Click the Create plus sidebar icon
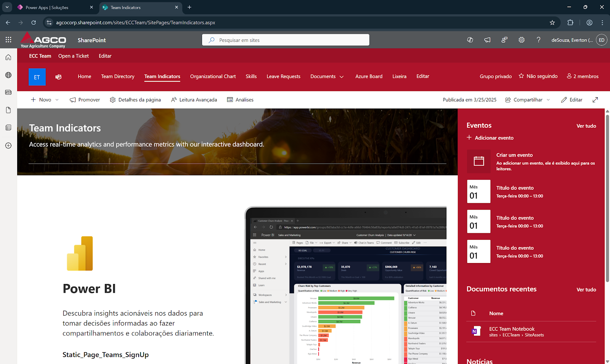This screenshot has height=364, width=610. (x=8, y=146)
